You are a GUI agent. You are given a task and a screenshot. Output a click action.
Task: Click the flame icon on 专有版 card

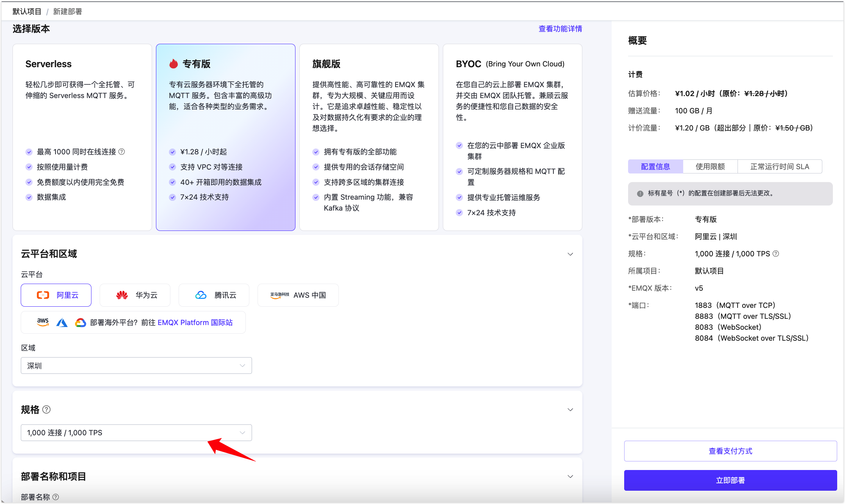[x=174, y=64]
